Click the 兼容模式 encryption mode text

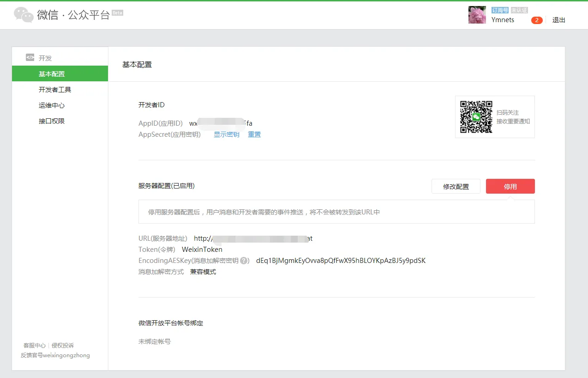[x=203, y=272]
